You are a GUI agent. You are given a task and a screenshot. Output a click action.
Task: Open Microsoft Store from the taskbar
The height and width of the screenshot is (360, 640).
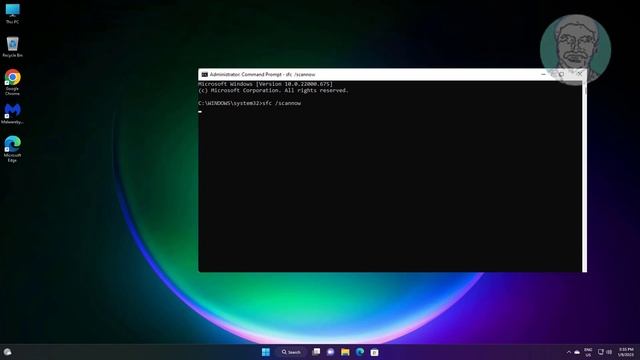pyautogui.click(x=374, y=352)
